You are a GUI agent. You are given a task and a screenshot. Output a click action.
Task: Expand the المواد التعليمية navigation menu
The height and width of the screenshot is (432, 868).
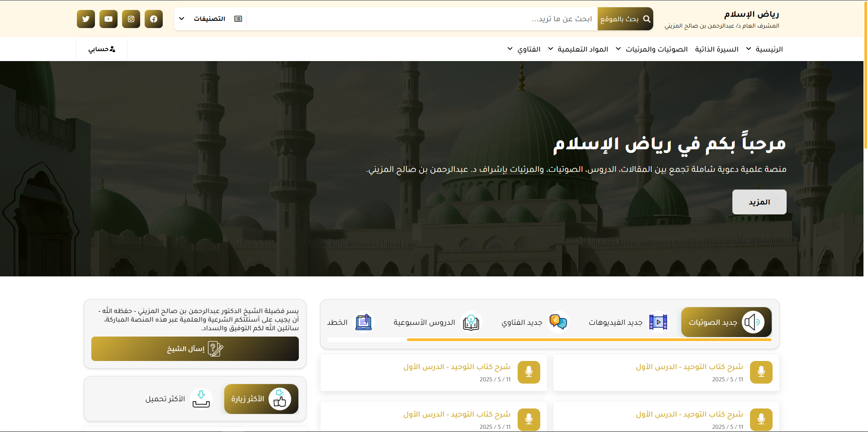(578, 49)
